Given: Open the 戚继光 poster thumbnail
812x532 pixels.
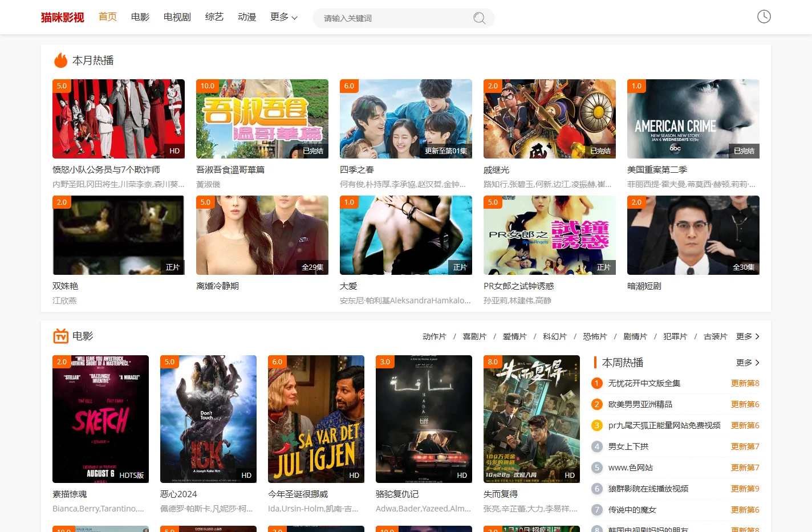Looking at the screenshot, I should (550, 119).
